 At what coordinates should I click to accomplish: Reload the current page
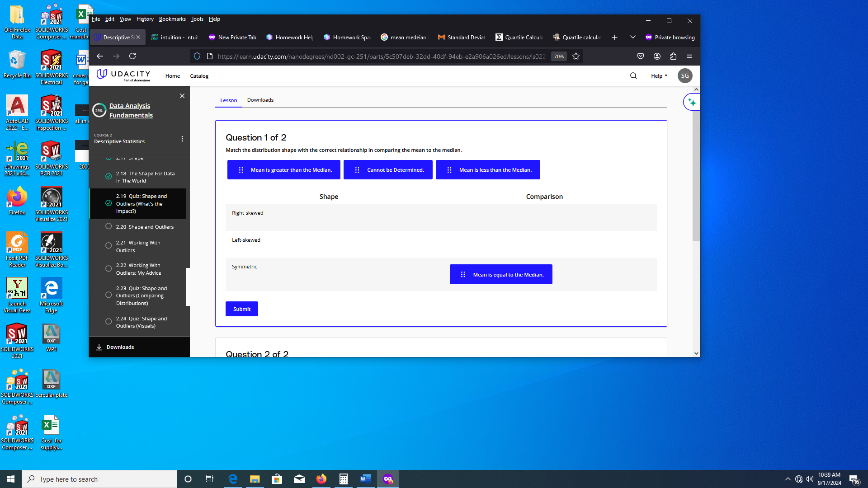click(x=132, y=56)
